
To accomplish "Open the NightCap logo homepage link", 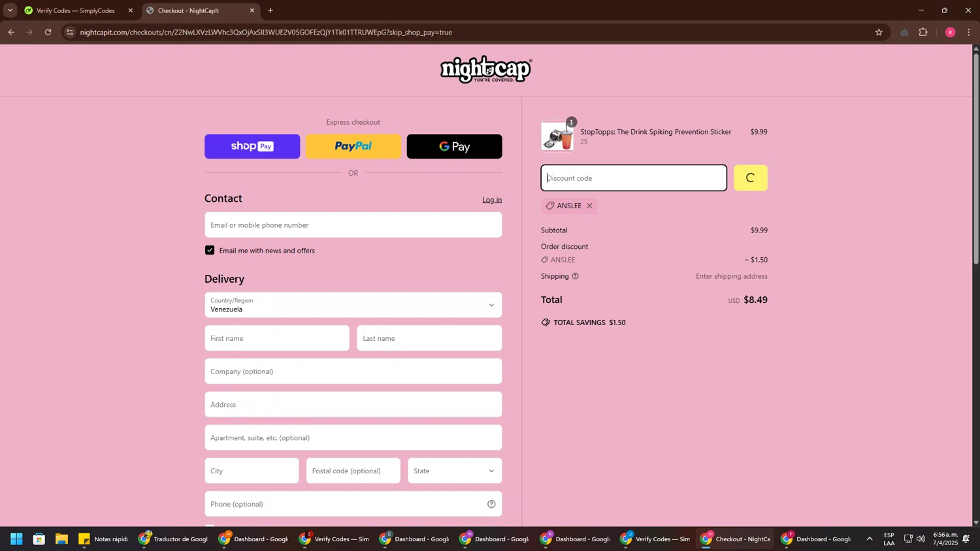I will point(486,69).
